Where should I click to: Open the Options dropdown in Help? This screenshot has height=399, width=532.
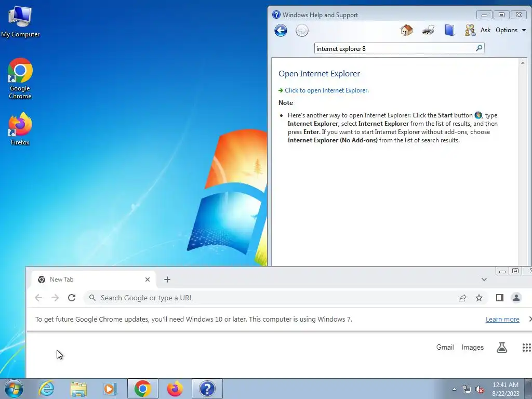[511, 30]
